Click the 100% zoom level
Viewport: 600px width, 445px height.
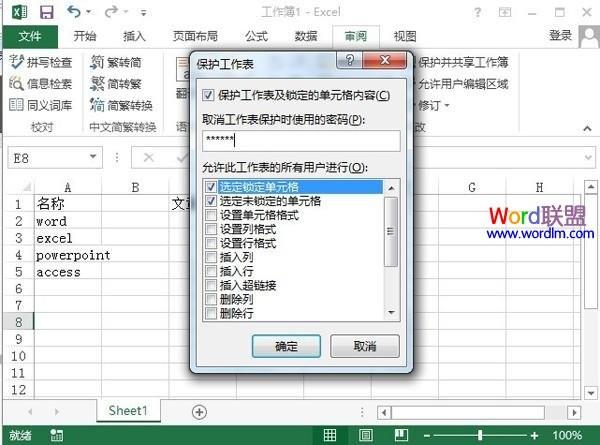567,435
